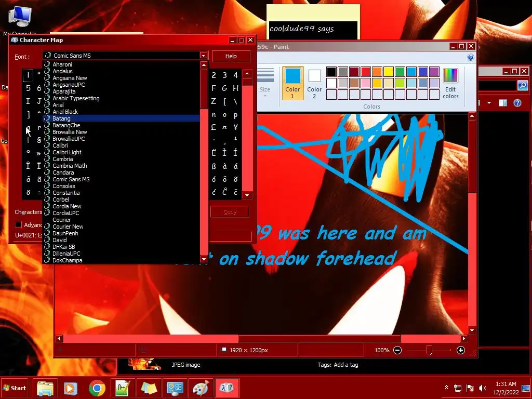The image size is (532, 399).
Task: Choose DokChampa at bottom of font list
Action: [122, 260]
